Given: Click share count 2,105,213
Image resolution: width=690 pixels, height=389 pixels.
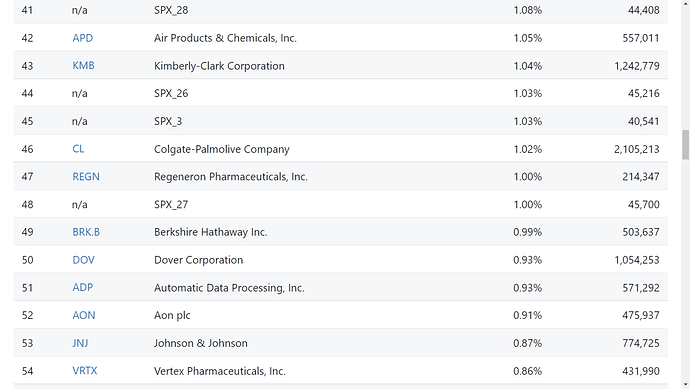Looking at the screenshot, I should (636, 149).
